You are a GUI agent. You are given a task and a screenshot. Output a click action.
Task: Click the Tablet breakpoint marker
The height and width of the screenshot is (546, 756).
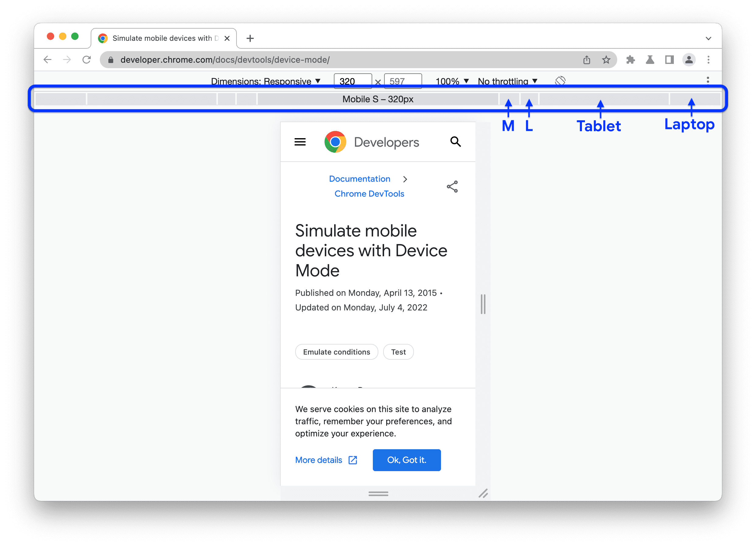click(598, 99)
